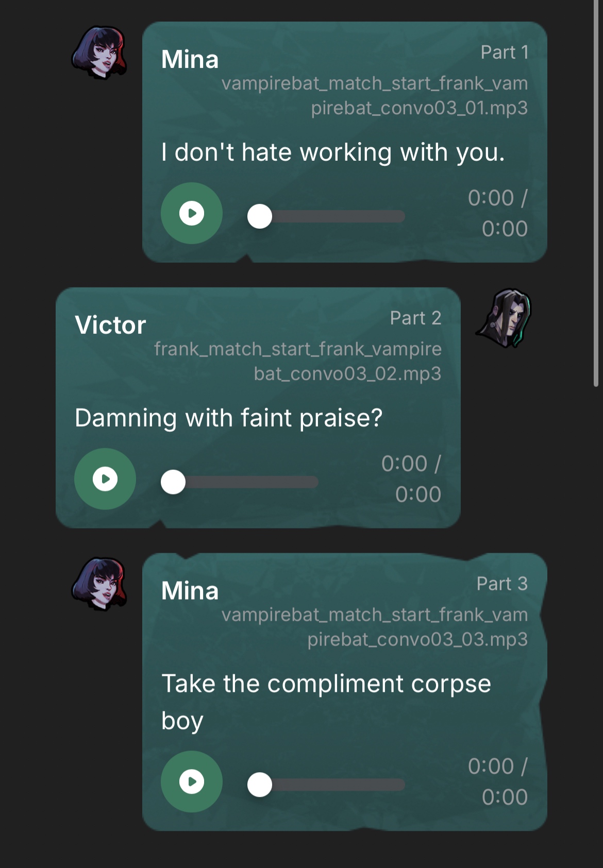Click audio progress slider in Part 3

[x=326, y=785]
